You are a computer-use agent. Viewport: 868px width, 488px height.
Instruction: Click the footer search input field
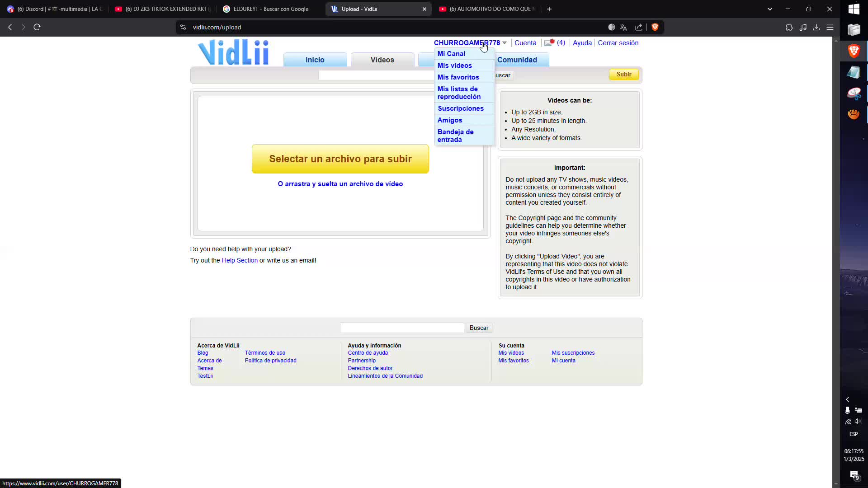(x=402, y=328)
